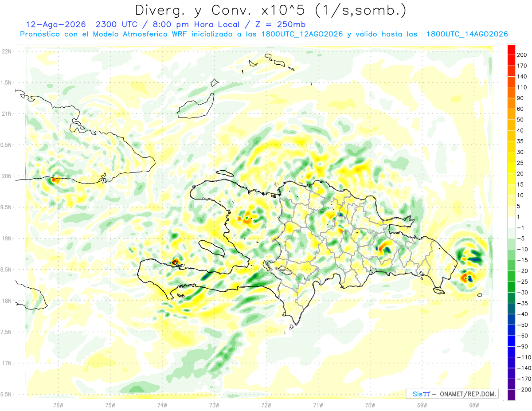Viewport: 532px width, 411px height.
Task: Click the positive '90' color scale value
Action: point(520,98)
